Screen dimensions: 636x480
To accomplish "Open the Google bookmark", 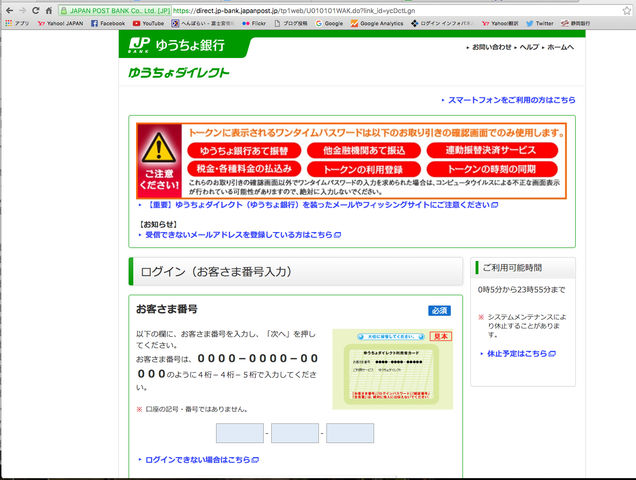I will coord(329,24).
